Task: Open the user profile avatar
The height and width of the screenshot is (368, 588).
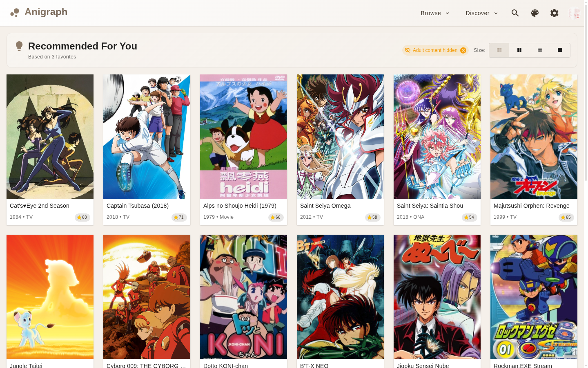Action: (x=574, y=13)
